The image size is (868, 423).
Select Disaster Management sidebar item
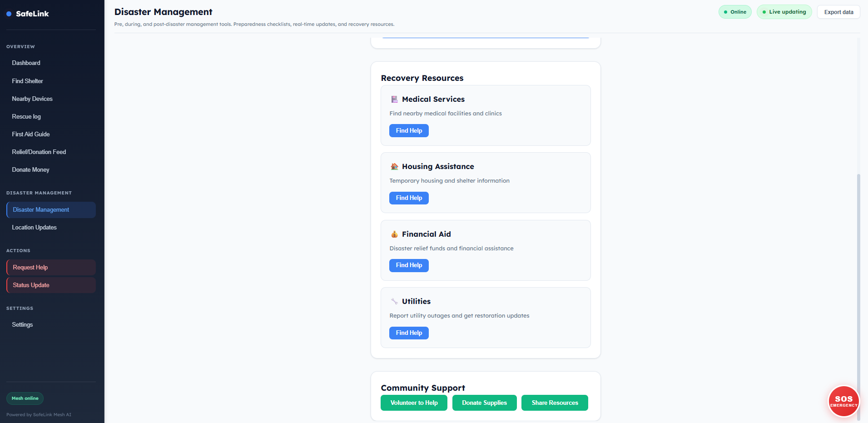coord(51,210)
